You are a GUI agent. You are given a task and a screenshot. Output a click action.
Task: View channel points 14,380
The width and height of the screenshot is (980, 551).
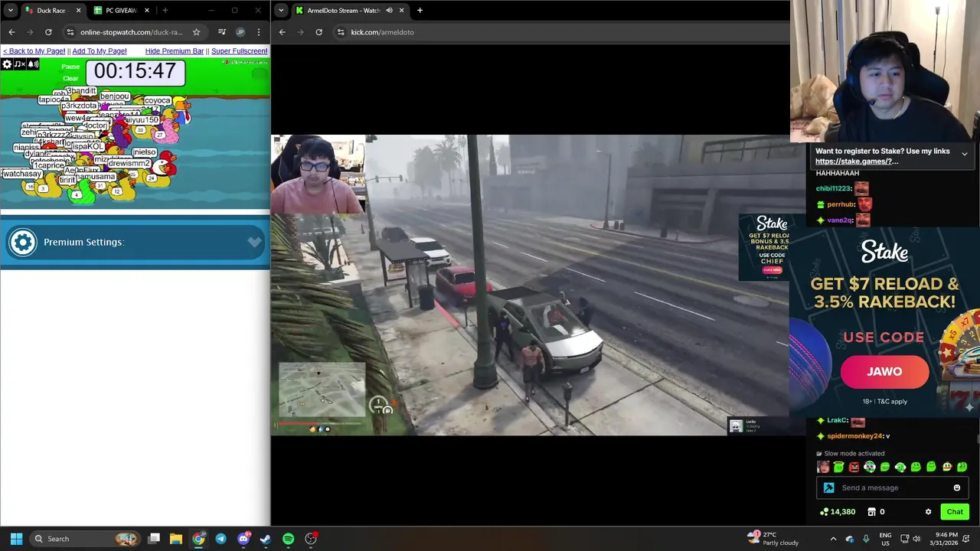click(838, 512)
